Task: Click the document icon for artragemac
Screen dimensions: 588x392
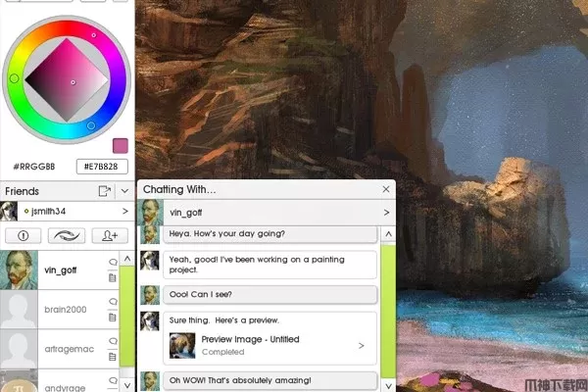Action: tap(112, 357)
